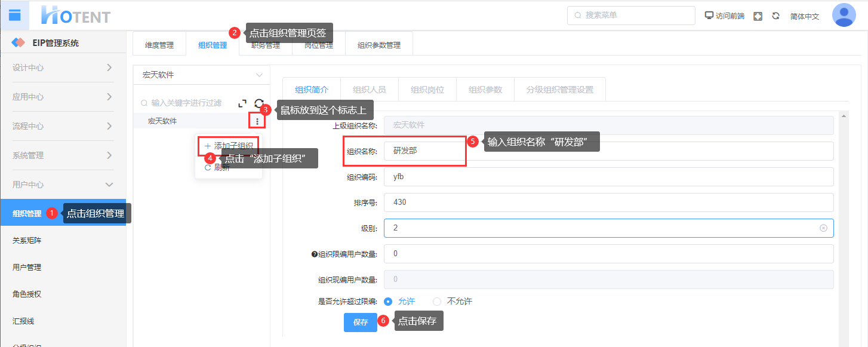Switch to the 组织参数管理 tab
Viewport: 868px width, 347px height.
[x=379, y=45]
